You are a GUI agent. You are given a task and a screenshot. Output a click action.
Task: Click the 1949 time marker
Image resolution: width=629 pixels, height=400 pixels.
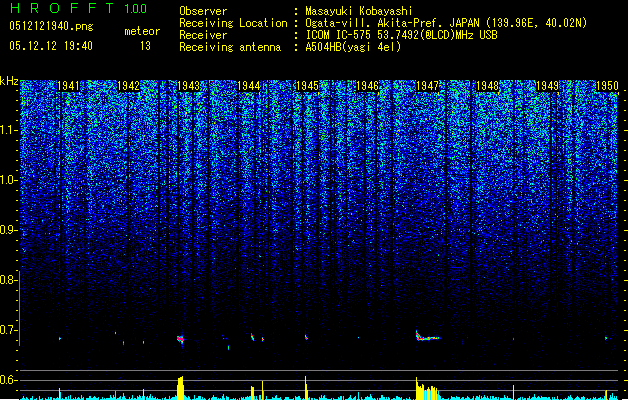547,86
